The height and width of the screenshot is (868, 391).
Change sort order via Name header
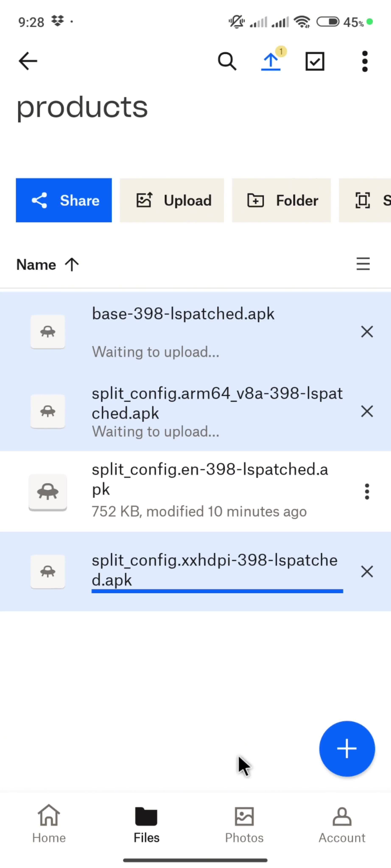point(47,264)
